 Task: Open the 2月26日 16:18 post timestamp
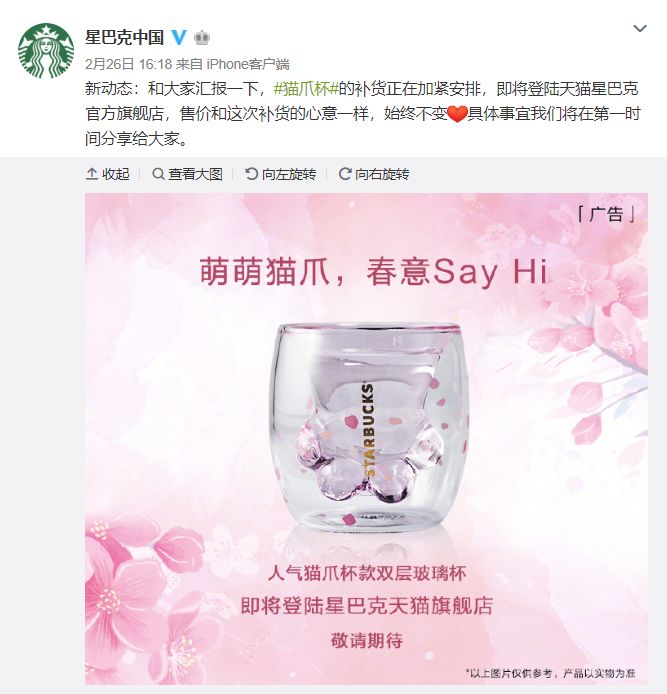click(128, 64)
